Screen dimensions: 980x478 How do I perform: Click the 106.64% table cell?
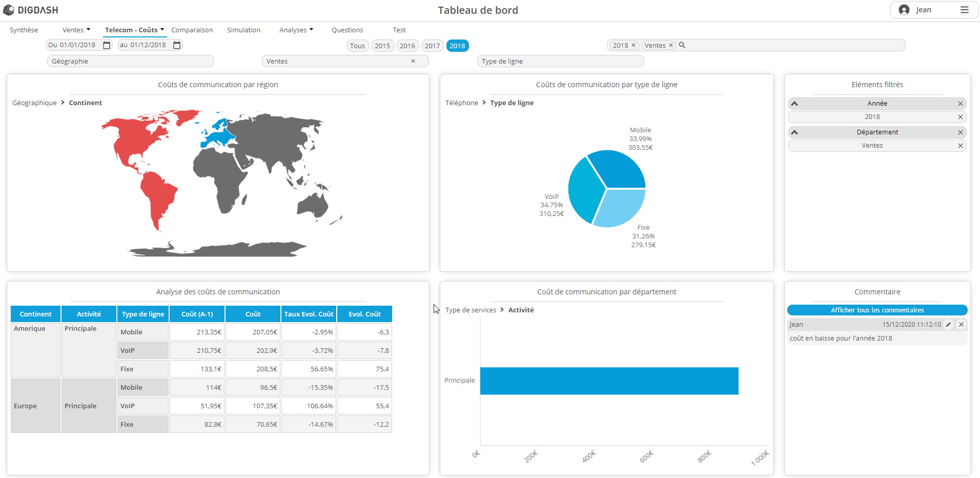pyautogui.click(x=309, y=406)
